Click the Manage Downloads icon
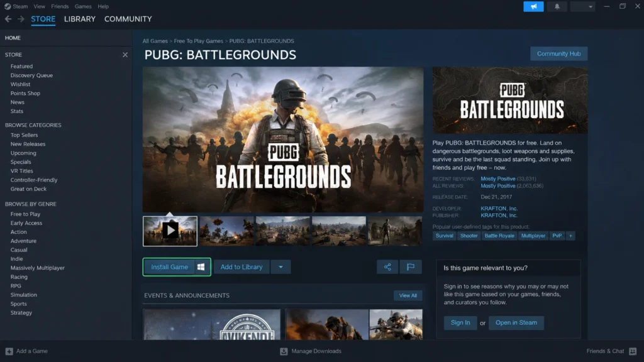The height and width of the screenshot is (362, 644). click(x=284, y=351)
